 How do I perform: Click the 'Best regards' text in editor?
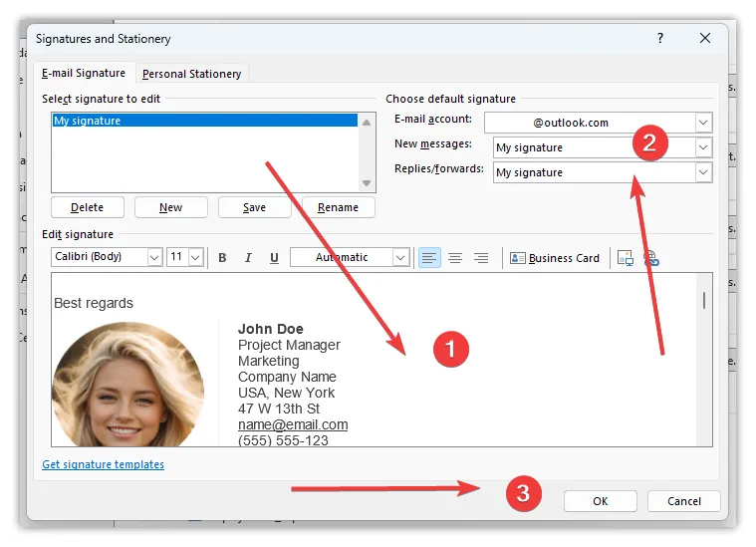94,303
